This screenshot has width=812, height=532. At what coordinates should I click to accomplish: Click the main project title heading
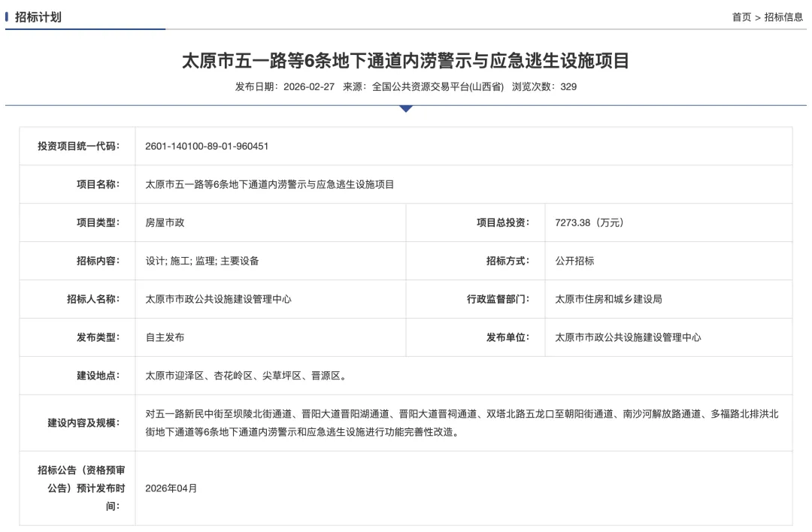[405, 61]
